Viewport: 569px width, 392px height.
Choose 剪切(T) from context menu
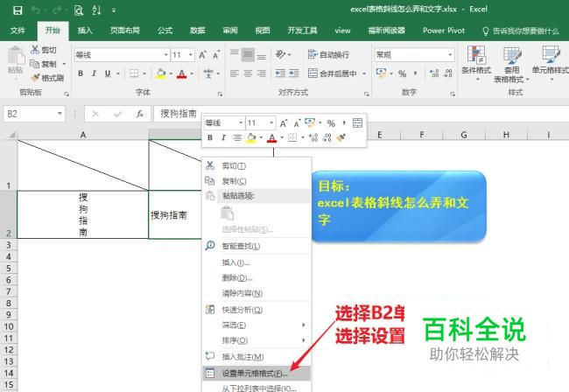coord(256,165)
